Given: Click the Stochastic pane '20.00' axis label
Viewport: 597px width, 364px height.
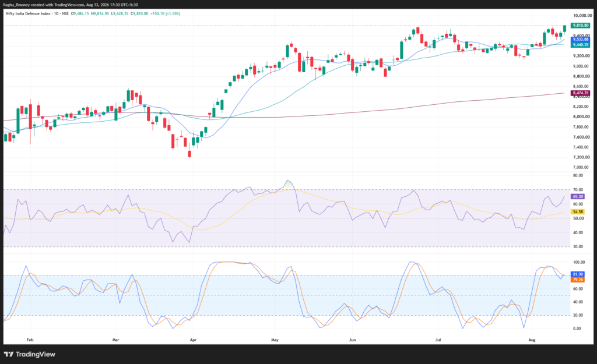Looking at the screenshot, I should (578, 315).
